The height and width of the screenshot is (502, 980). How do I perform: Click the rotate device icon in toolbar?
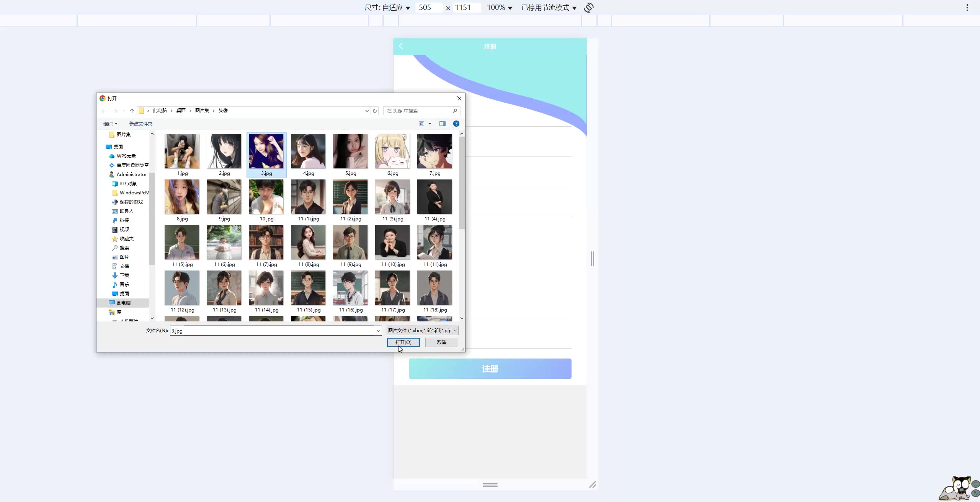point(588,8)
